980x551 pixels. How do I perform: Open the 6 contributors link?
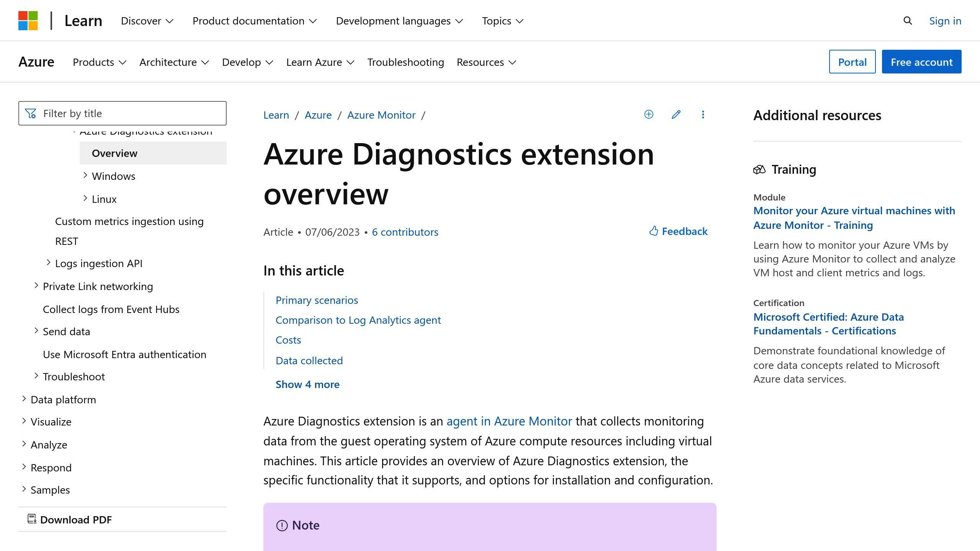point(405,232)
